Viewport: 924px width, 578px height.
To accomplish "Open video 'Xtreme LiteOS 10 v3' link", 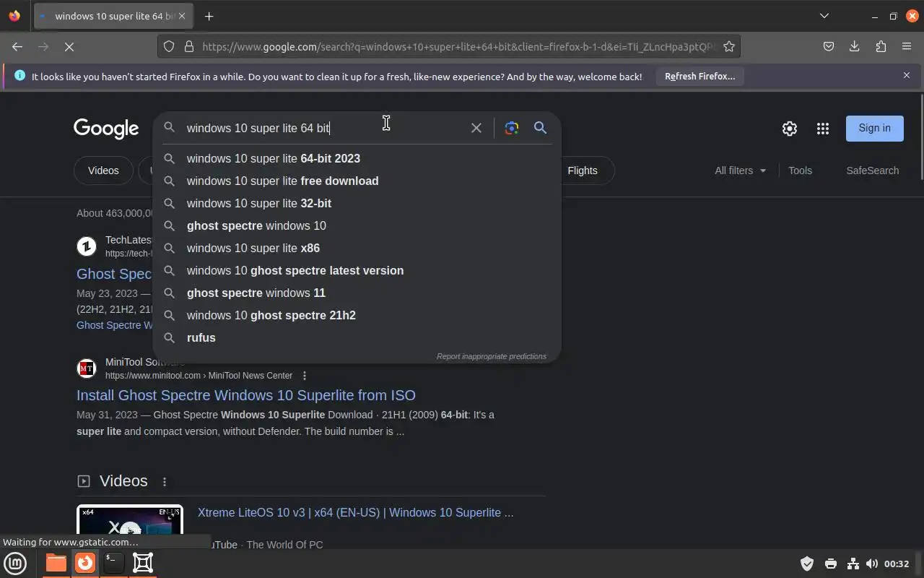I will coord(356,512).
